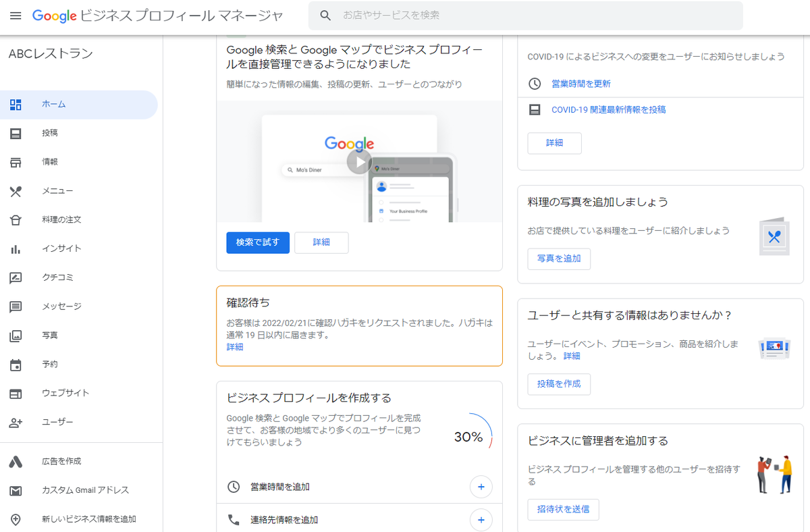Click the 料理の注文 takeout icon
This screenshot has height=532, width=810.
click(x=16, y=220)
